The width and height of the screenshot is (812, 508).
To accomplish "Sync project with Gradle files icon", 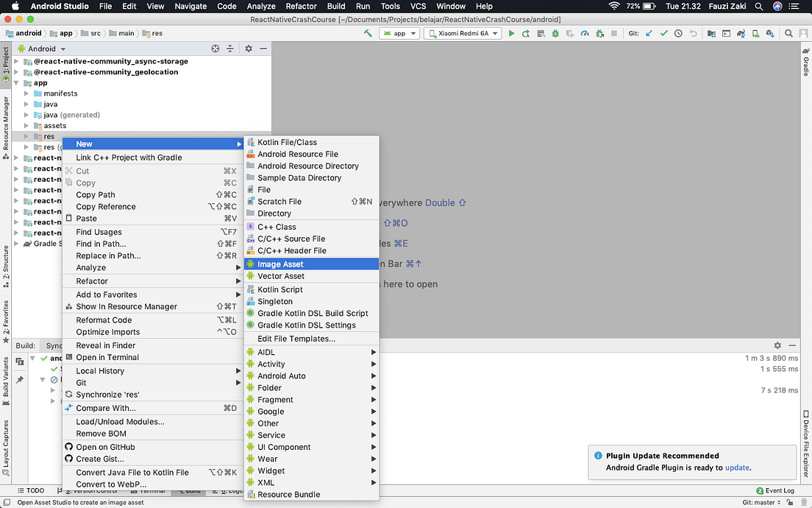I will tap(741, 33).
